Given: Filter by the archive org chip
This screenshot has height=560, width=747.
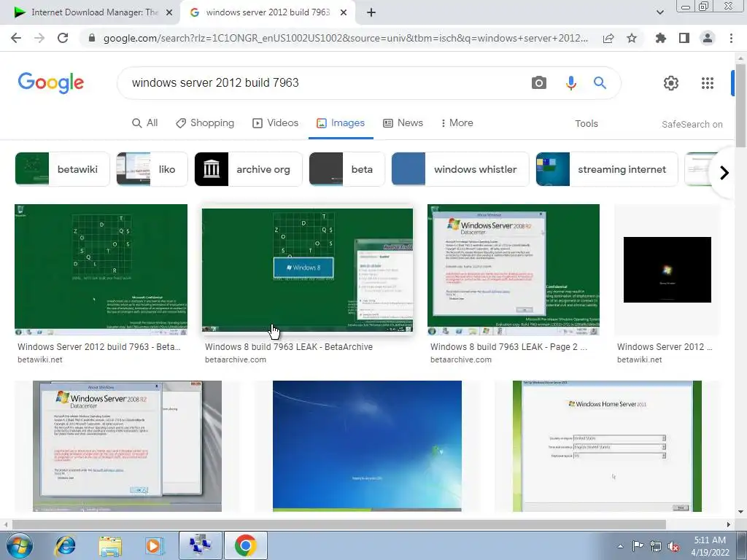Looking at the screenshot, I should [x=248, y=169].
